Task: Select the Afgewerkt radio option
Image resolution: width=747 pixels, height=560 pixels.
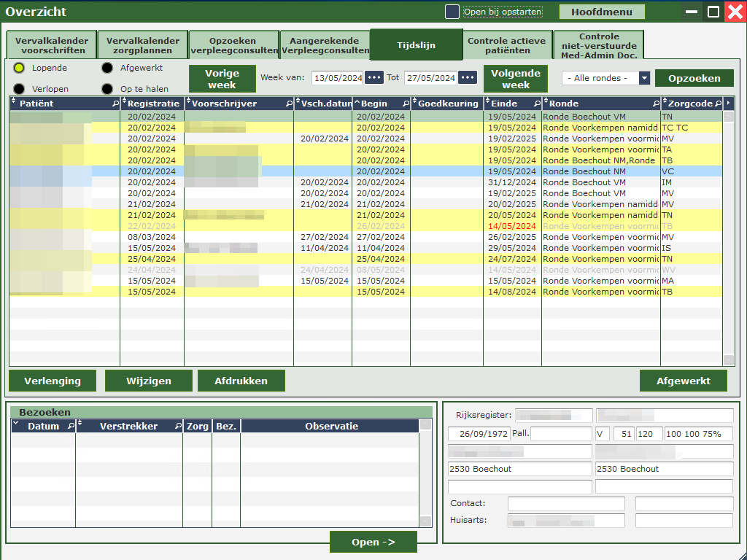Action: coord(107,68)
